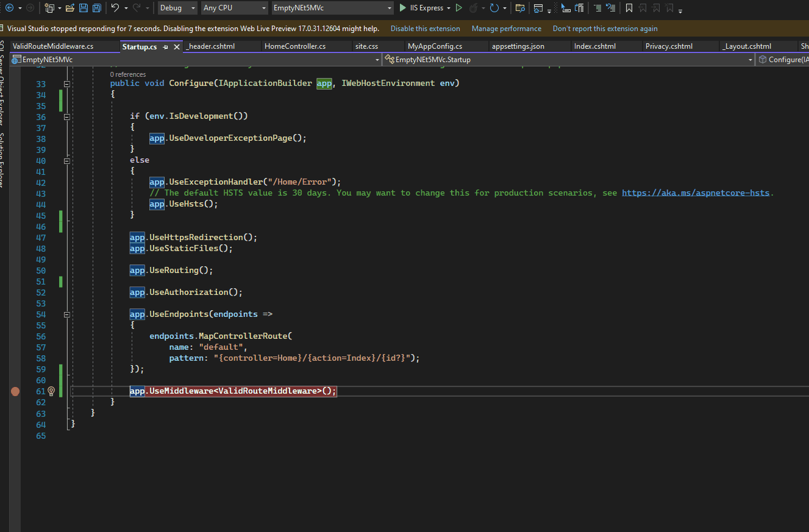809x532 pixels.
Task: Click the Save All icon
Action: (x=97, y=8)
